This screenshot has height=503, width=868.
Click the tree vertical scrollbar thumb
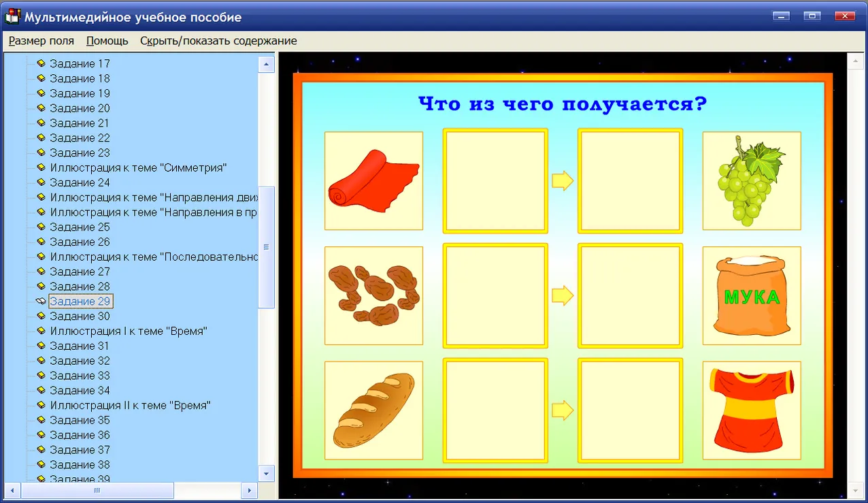[x=266, y=247]
